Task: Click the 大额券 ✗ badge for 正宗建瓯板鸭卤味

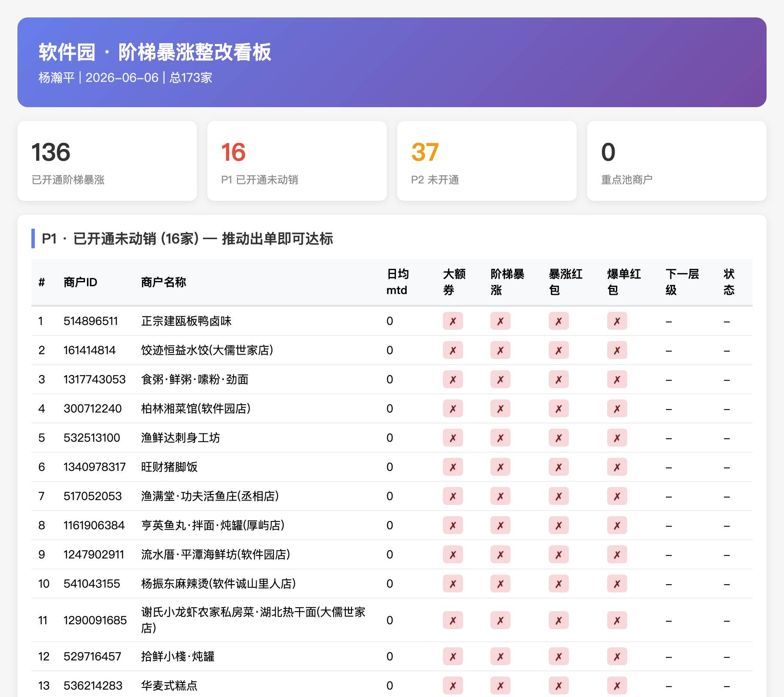Action: 453,321
